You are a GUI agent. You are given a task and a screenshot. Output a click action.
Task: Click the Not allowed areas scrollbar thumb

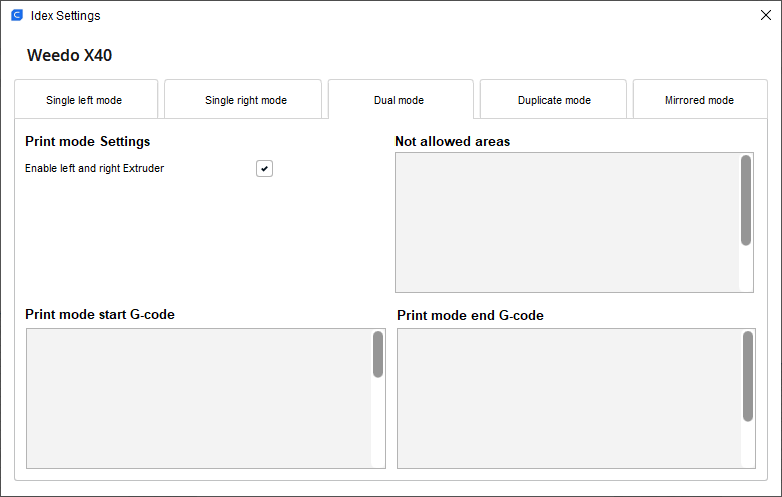click(746, 200)
